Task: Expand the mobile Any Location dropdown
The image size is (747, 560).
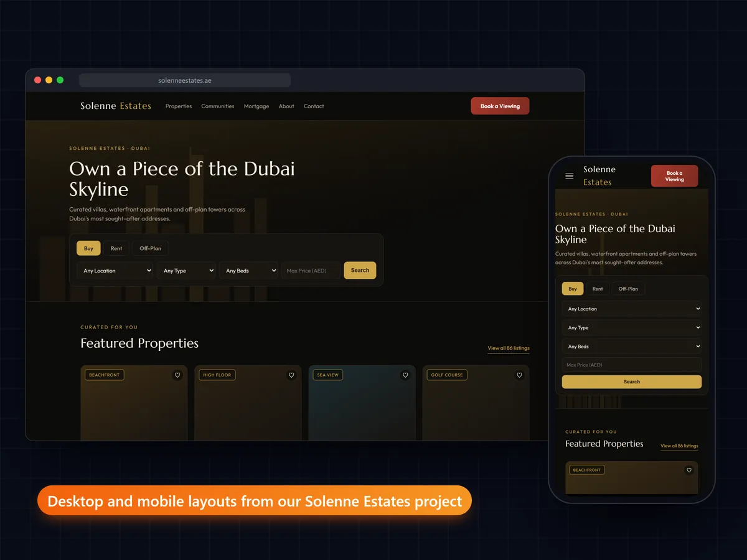Action: click(x=632, y=309)
